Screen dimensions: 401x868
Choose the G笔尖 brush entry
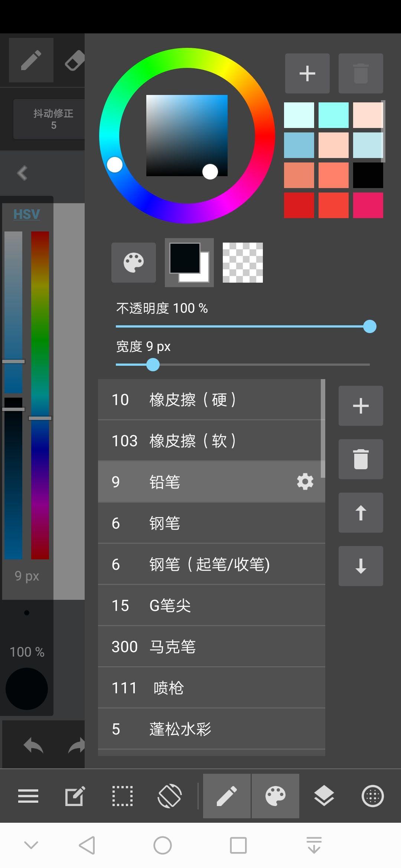tap(212, 605)
